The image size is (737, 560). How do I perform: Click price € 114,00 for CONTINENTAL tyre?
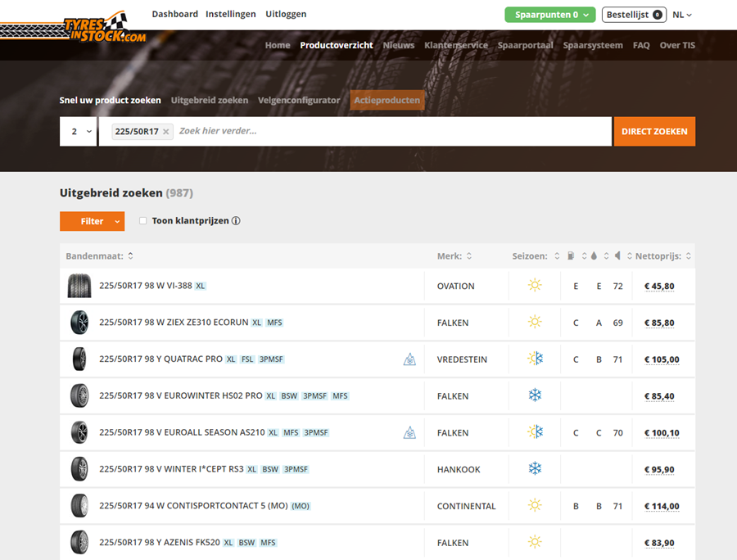[662, 506]
